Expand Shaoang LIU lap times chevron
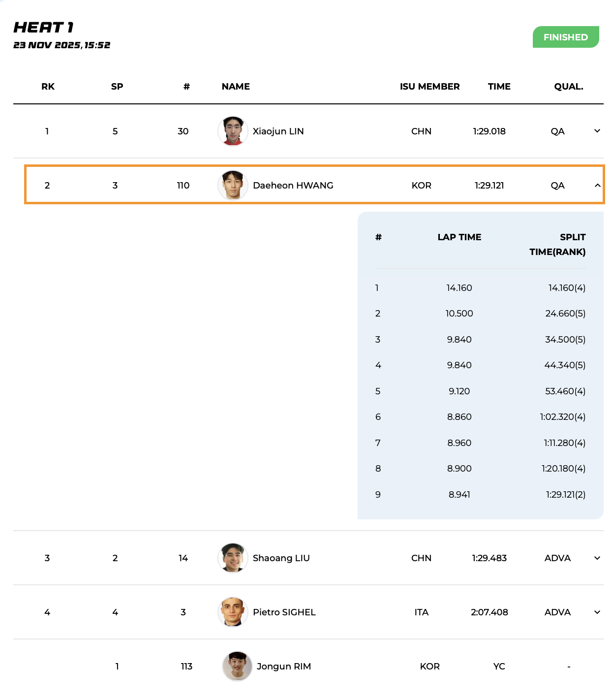 (x=597, y=558)
